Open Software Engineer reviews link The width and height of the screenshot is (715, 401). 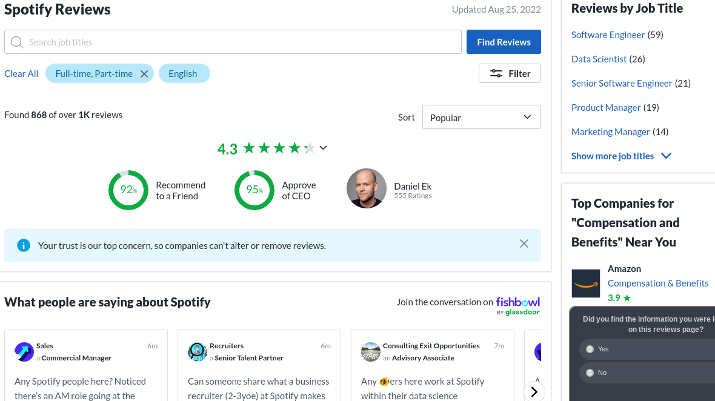point(608,35)
